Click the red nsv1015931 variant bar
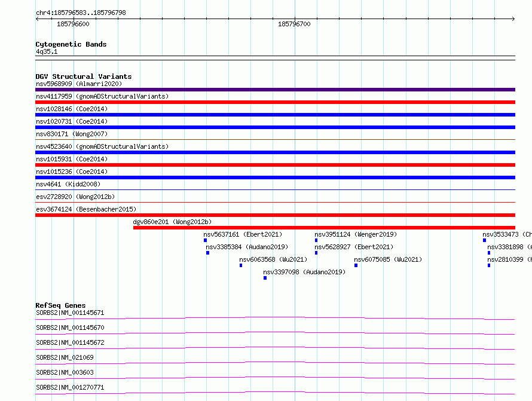The height and width of the screenshot is (401, 532). coord(275,165)
